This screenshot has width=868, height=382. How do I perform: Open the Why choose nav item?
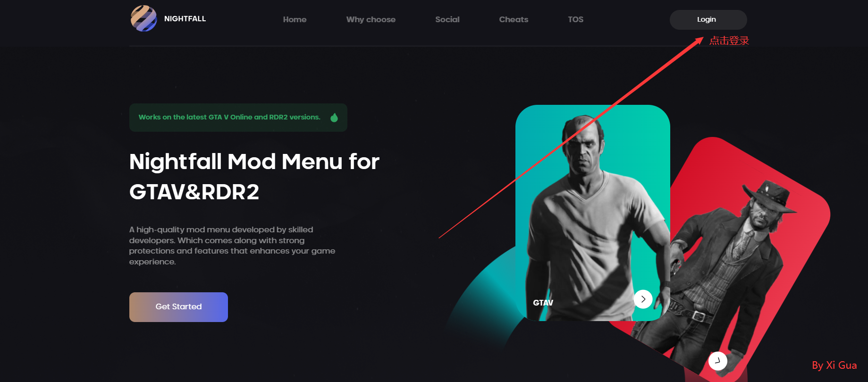371,19
